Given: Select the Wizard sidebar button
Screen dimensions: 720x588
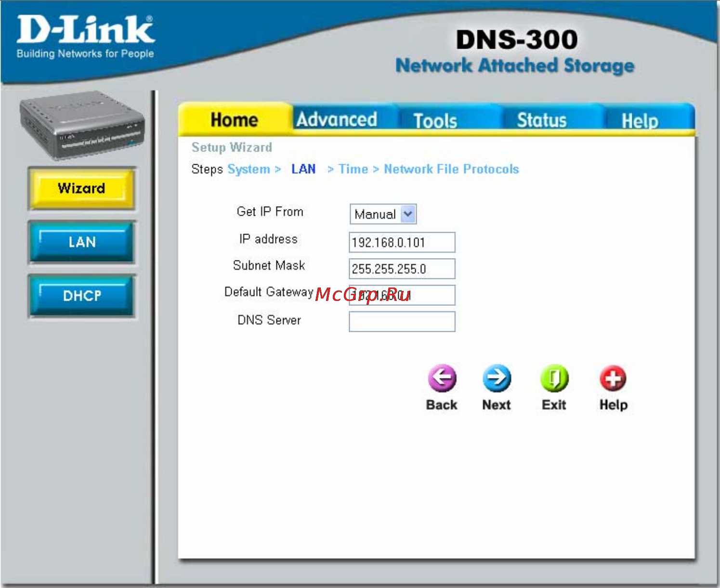Looking at the screenshot, I should pyautogui.click(x=81, y=188).
